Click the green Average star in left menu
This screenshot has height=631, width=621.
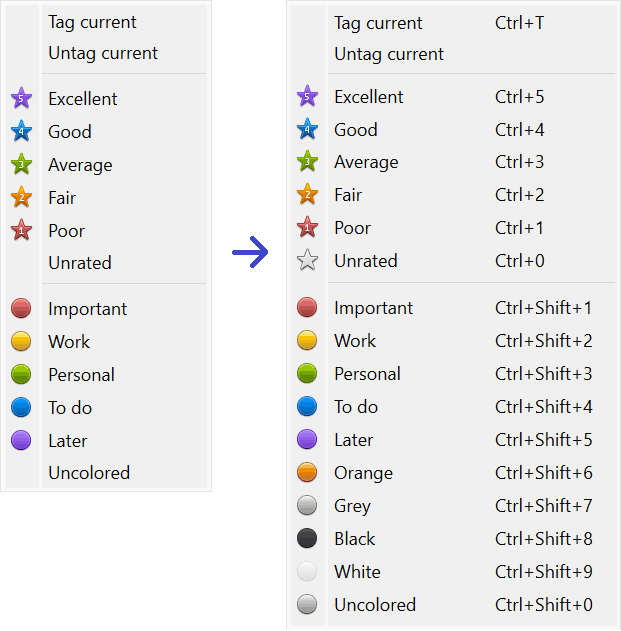pyautogui.click(x=21, y=165)
